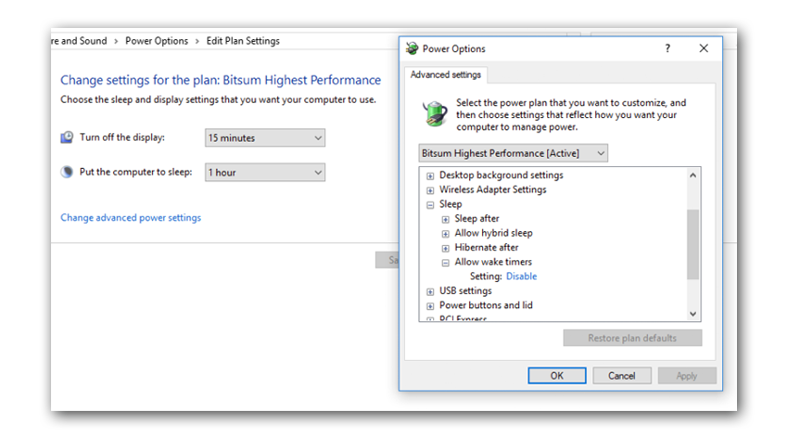Collapse the Allow wake timers node
The height and width of the screenshot is (446, 800).
coord(445,263)
